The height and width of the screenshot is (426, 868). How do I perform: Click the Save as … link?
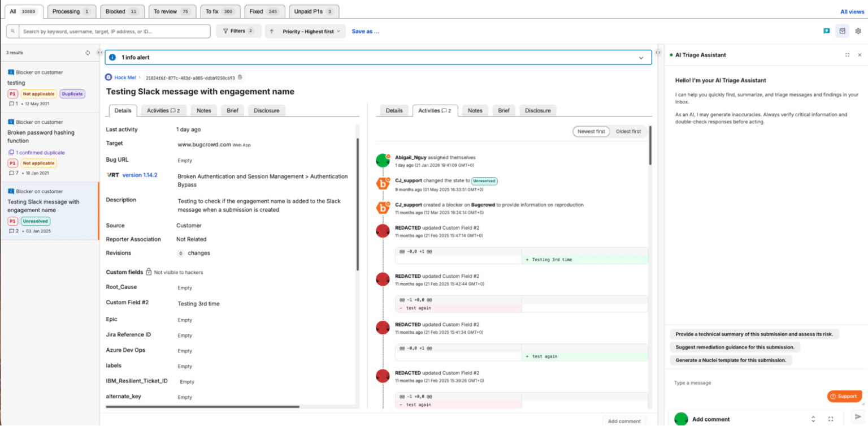[366, 32]
